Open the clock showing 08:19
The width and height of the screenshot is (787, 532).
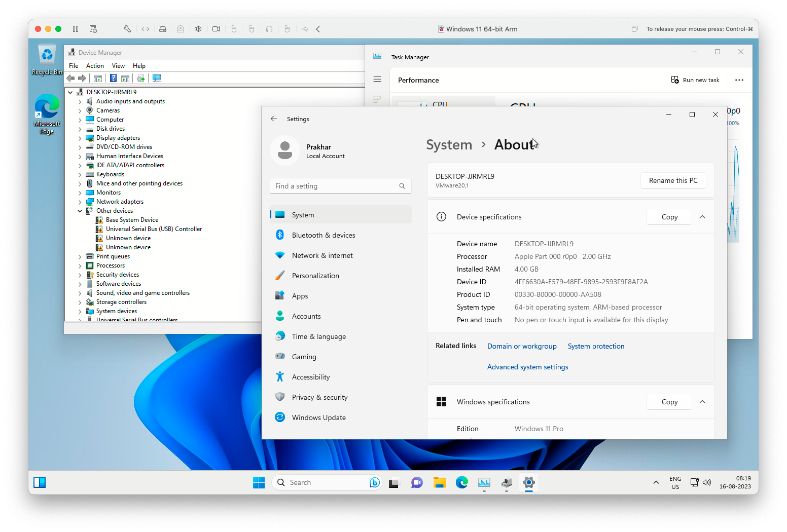[x=735, y=482]
